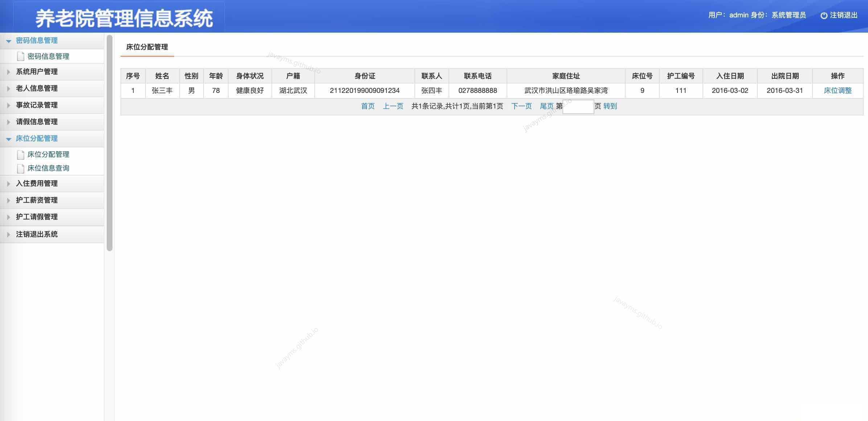Click the 尾页 pagination link
The width and height of the screenshot is (868, 421).
pos(546,106)
